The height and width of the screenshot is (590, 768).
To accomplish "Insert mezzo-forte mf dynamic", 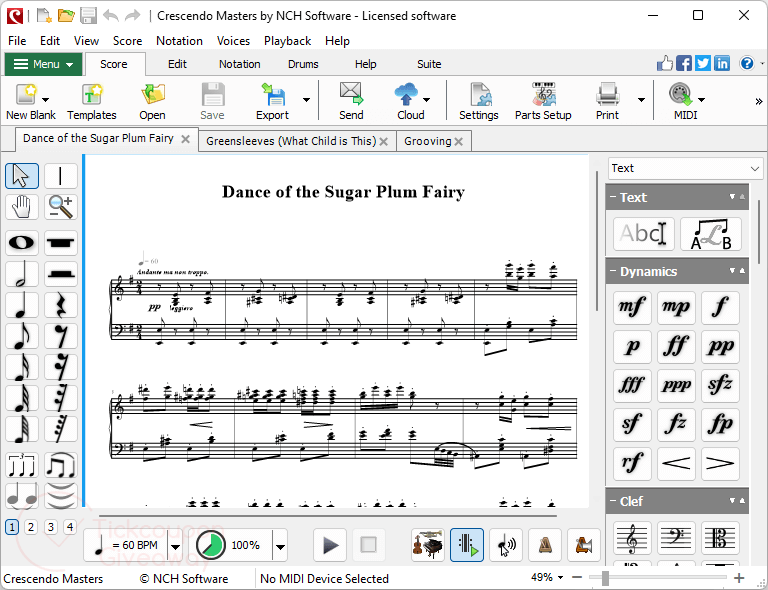I will (632, 307).
